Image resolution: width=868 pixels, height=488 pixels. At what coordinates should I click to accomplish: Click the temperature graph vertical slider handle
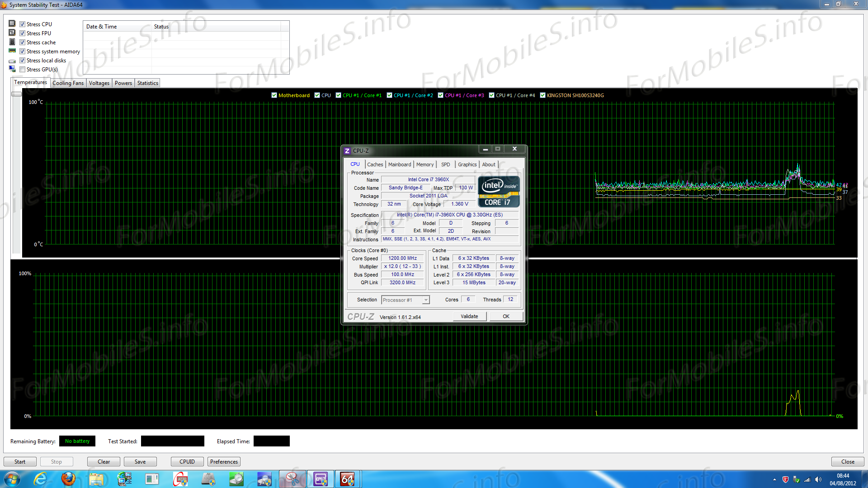pos(16,94)
